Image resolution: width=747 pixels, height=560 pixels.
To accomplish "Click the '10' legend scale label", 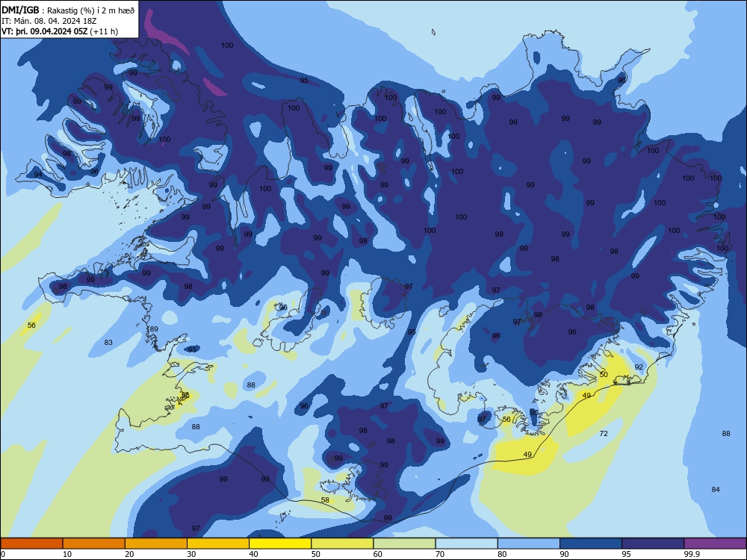I will 67,554.
